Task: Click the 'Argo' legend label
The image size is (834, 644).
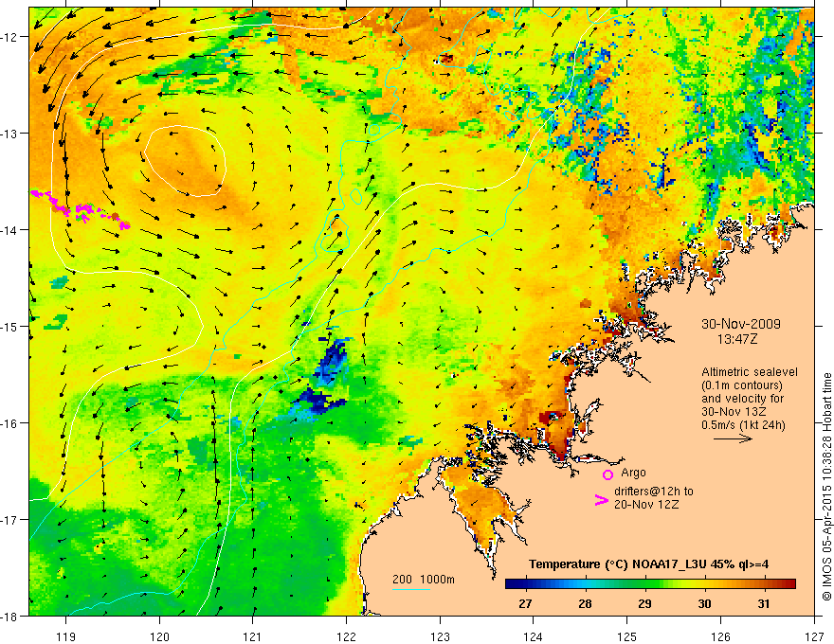Action: (x=633, y=473)
